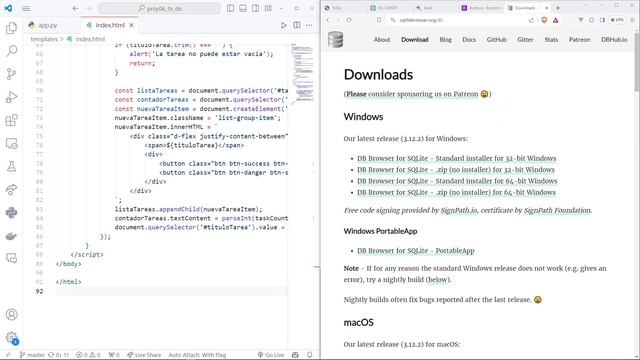Click the Brave Shields icon
640x360 pixels.
544,20
